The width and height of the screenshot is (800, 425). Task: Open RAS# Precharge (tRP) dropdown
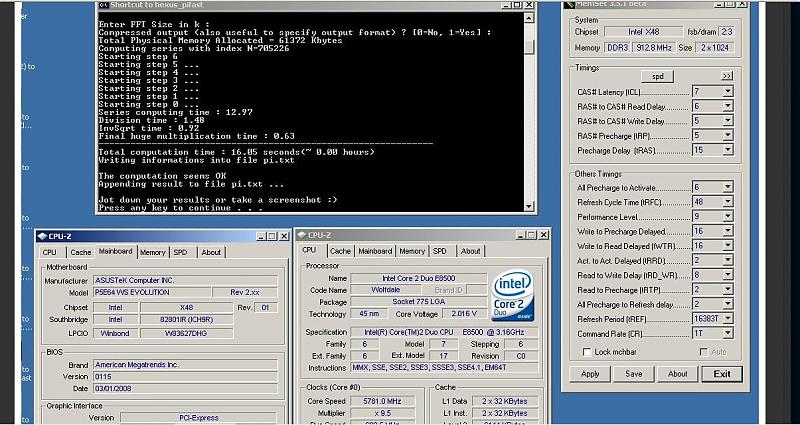tap(728, 136)
